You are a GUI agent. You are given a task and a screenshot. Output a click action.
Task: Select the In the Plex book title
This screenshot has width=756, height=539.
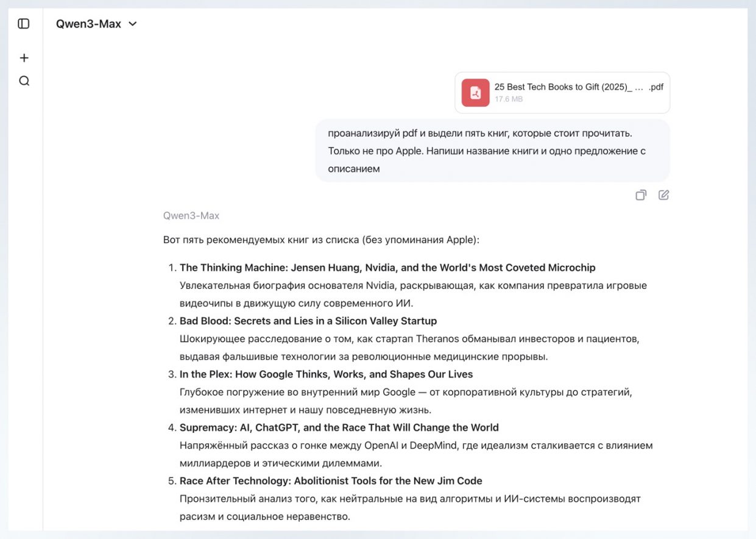[326, 374]
